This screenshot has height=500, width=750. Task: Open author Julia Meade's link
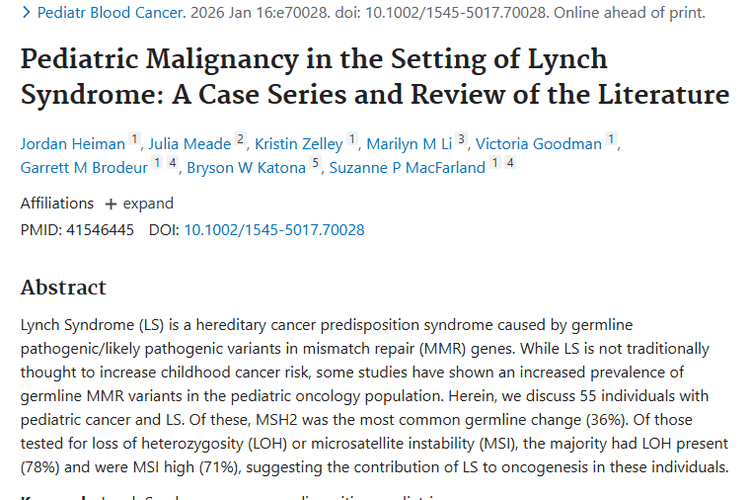[189, 144]
